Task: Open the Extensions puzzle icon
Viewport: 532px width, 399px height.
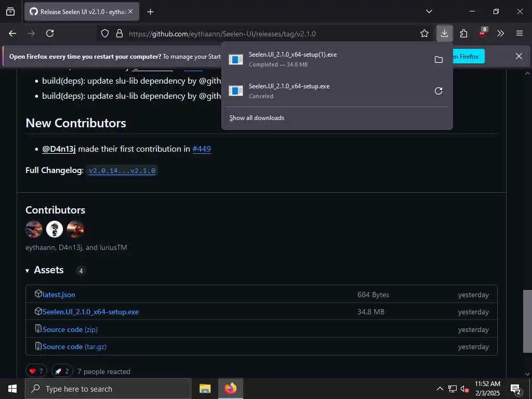Action: tap(463, 33)
